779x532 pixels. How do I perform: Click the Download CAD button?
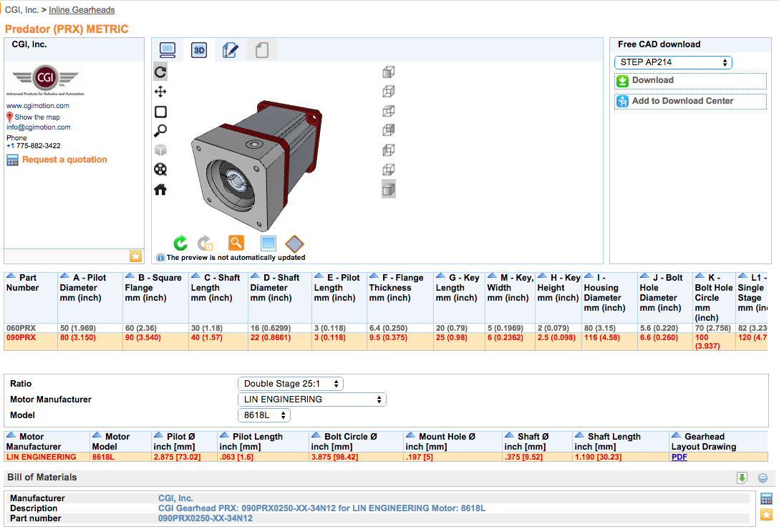(x=690, y=80)
